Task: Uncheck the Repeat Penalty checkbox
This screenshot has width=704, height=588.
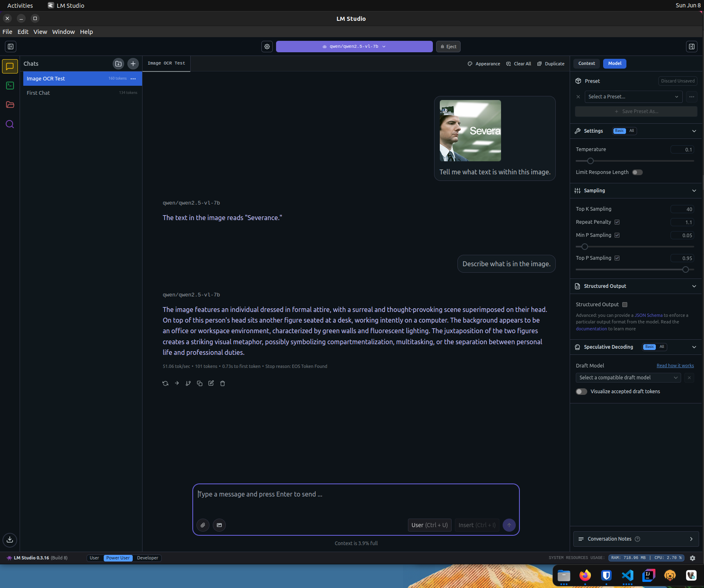Action: [617, 222]
